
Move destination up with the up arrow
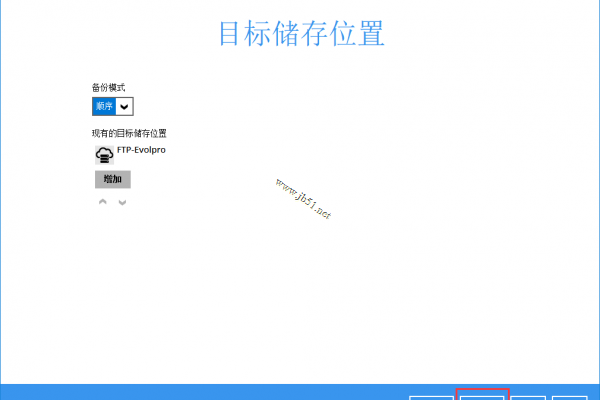point(103,202)
